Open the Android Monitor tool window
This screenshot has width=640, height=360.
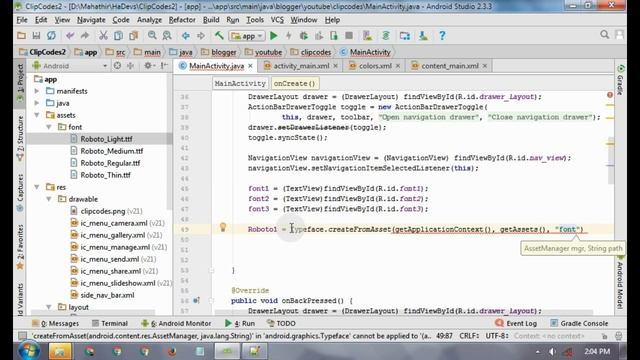point(176,323)
